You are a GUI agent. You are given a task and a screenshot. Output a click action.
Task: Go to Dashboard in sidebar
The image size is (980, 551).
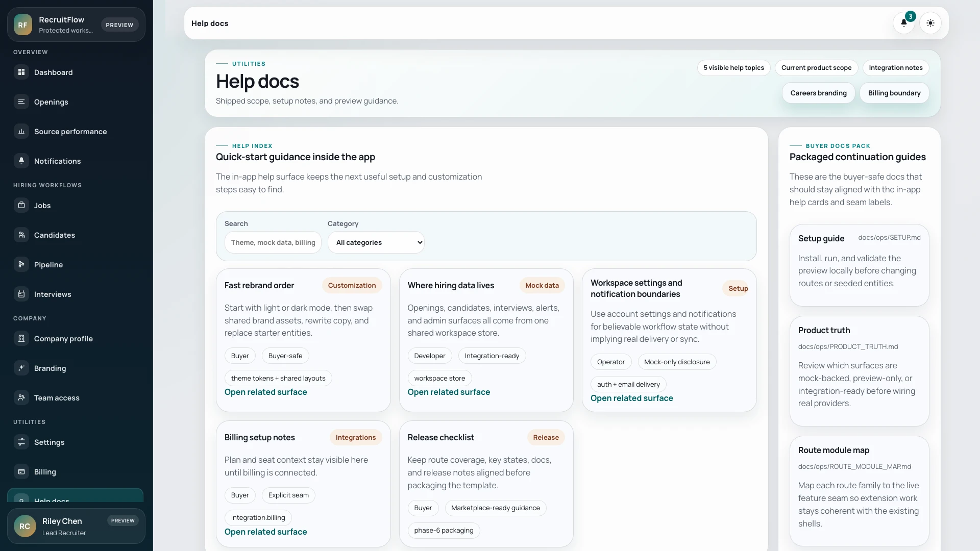pyautogui.click(x=76, y=72)
